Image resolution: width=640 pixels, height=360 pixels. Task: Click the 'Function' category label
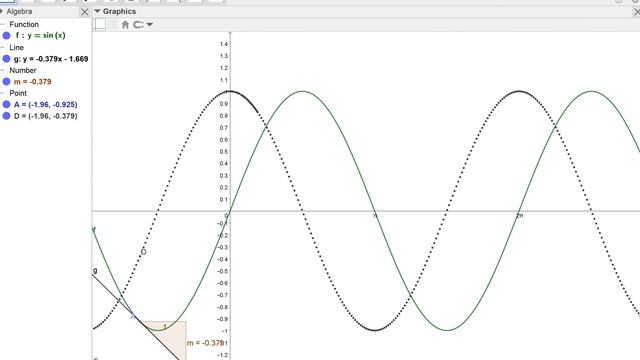[24, 24]
